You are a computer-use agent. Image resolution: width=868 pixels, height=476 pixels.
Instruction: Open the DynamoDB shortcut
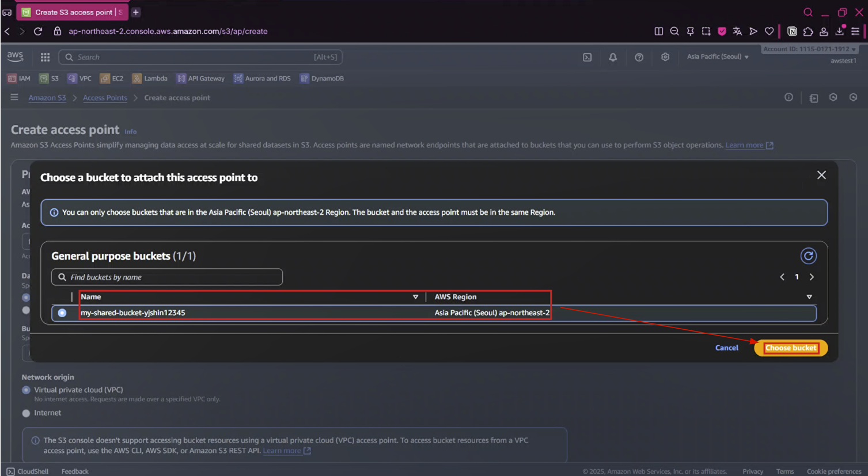point(322,78)
